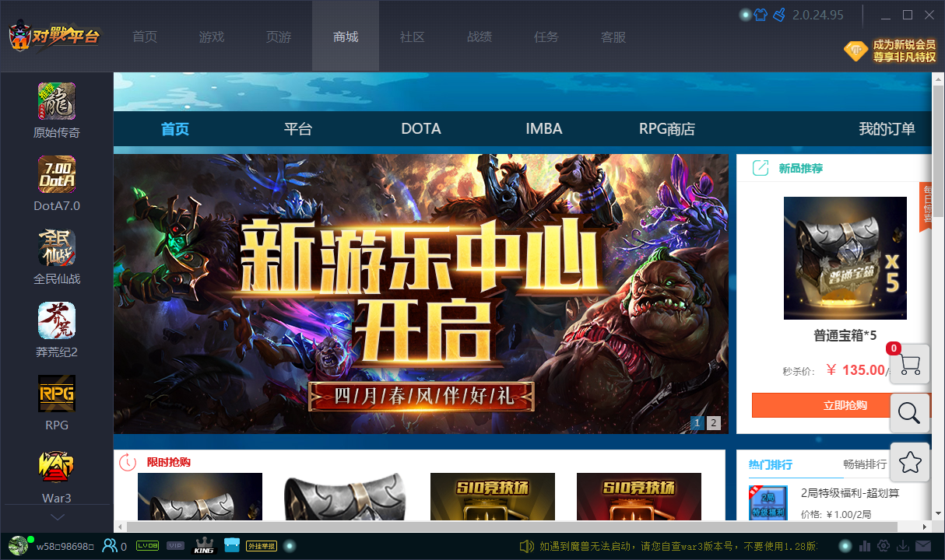Open the VIP diamond membership badge

[855, 51]
